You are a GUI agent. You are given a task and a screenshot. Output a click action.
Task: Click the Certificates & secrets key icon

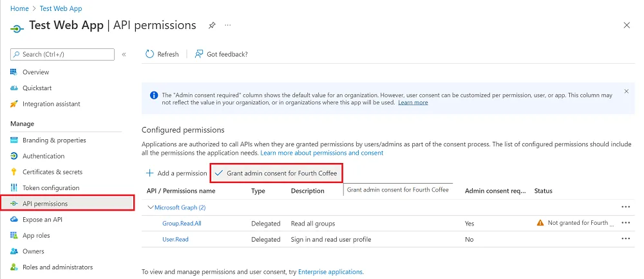pos(14,172)
